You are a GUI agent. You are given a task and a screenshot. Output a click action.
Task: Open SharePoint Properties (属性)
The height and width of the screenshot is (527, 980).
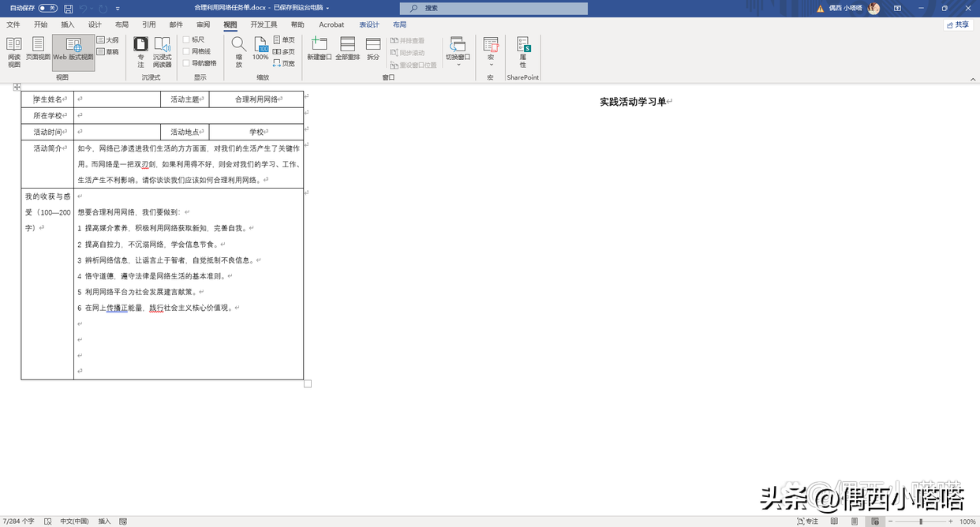(x=522, y=51)
